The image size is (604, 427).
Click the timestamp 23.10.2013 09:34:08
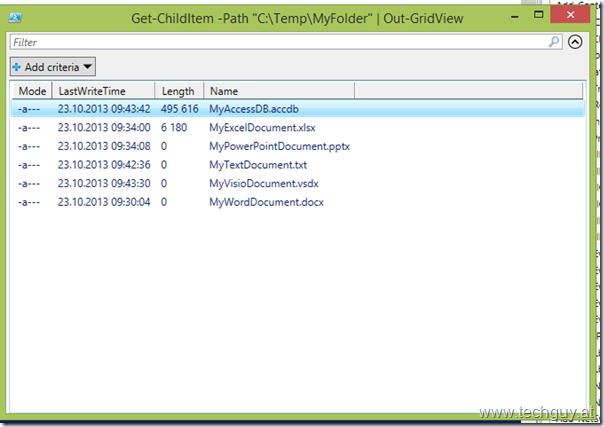pyautogui.click(x=104, y=146)
